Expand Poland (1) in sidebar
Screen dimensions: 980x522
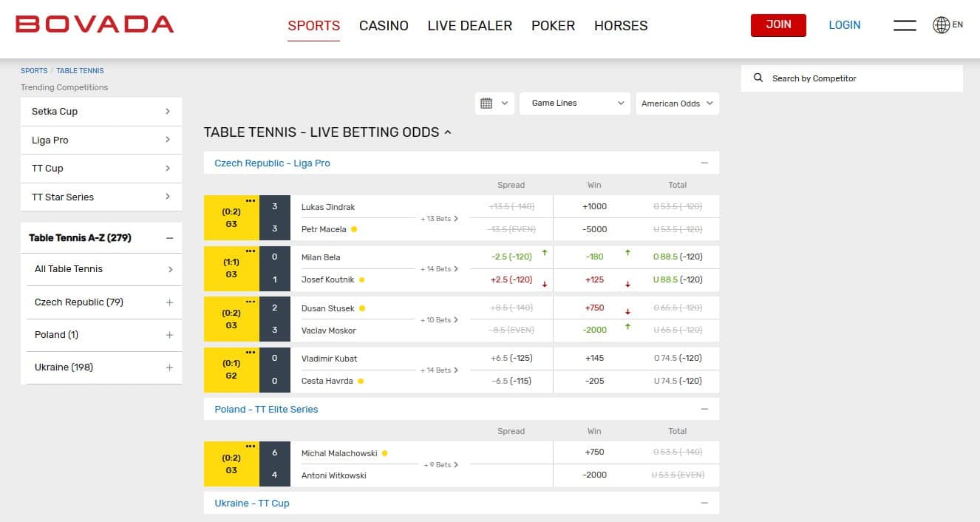169,335
